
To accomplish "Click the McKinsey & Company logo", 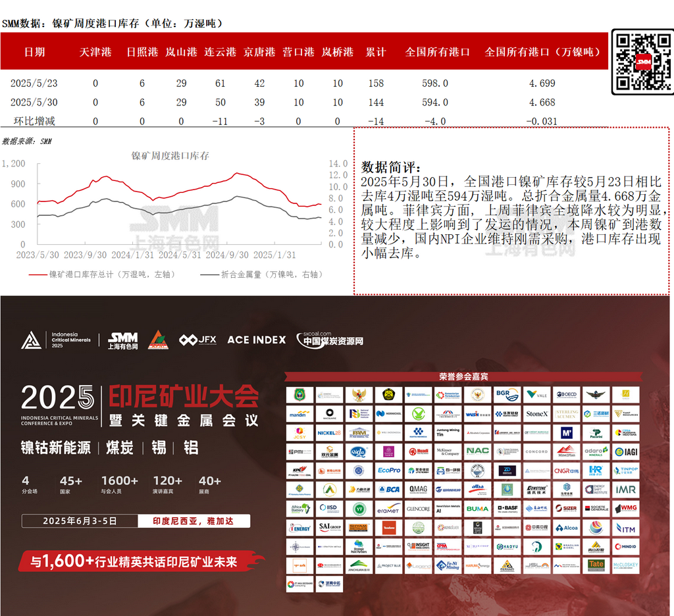I will (x=448, y=451).
